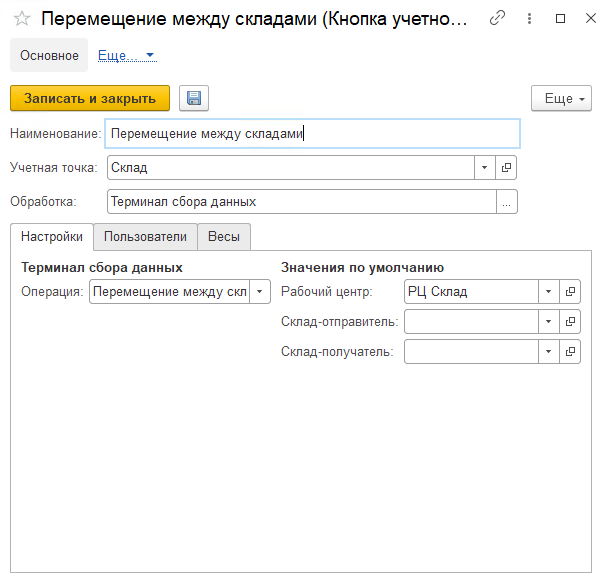Browse for Обработка with ellipsis button
Screen dimensions: 604x582
(507, 202)
